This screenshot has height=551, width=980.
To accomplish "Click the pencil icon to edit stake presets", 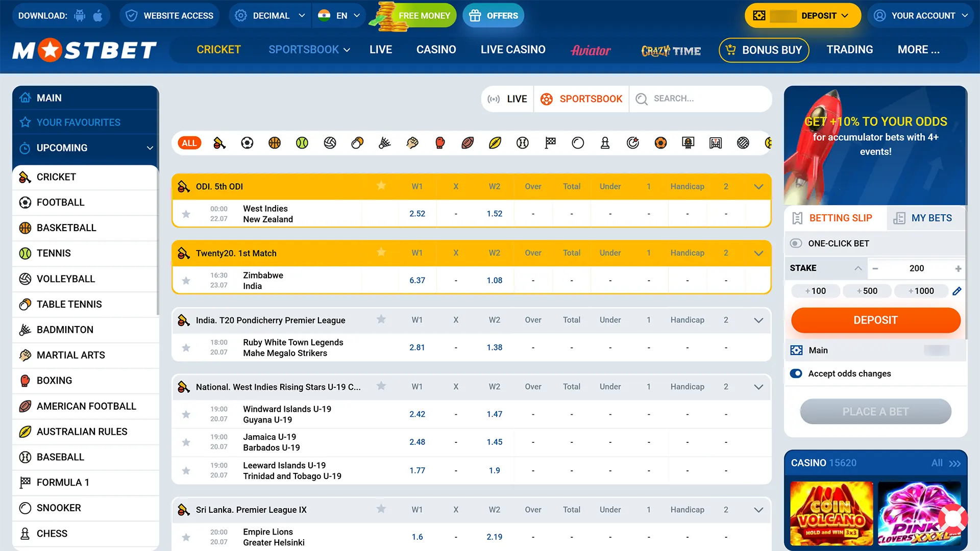I will point(957,291).
